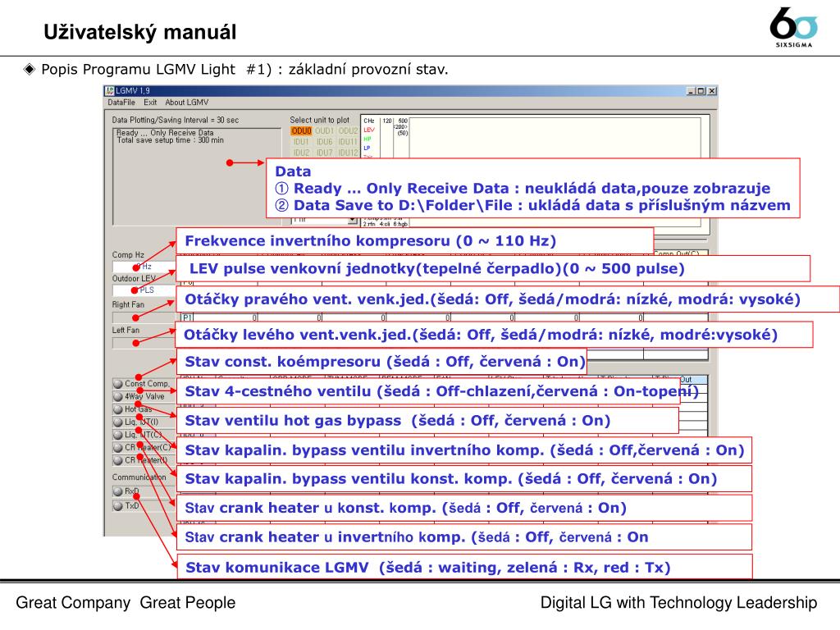Click the Hot Gas status indicator lamp

(118, 409)
